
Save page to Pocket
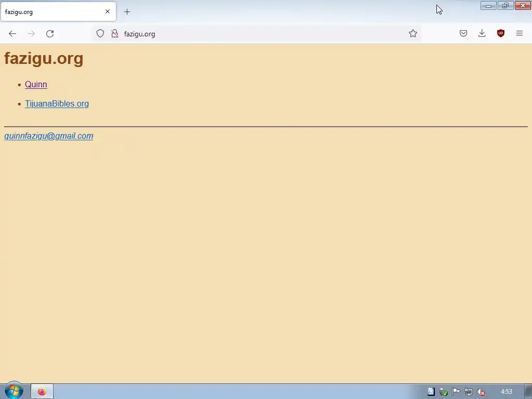point(463,33)
